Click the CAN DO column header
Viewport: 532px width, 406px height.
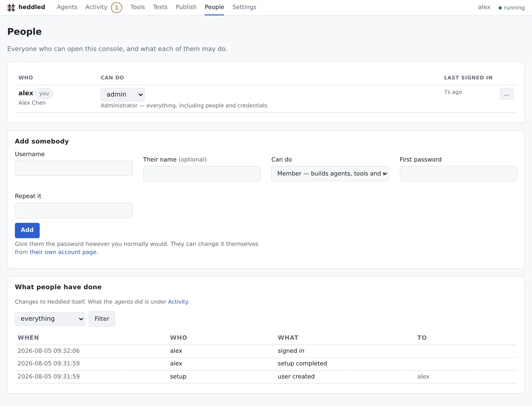point(112,78)
